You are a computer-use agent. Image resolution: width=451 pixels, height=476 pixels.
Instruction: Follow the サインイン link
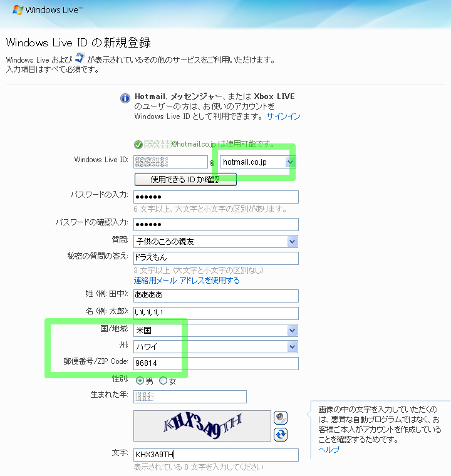(x=283, y=116)
